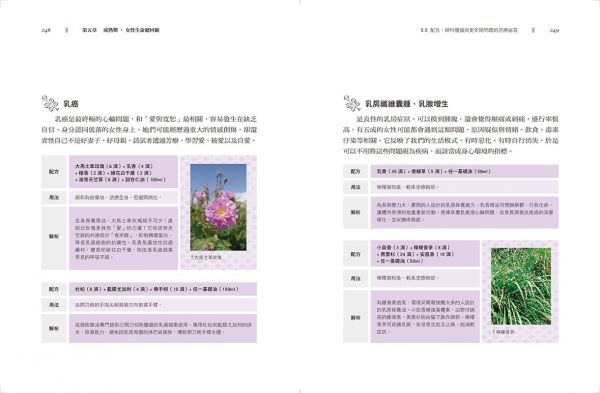This screenshot has width=600, height=393.
Task: Click the 乳房纖維囊腫、乳腺增生 section heading
Action: pyautogui.click(x=407, y=104)
